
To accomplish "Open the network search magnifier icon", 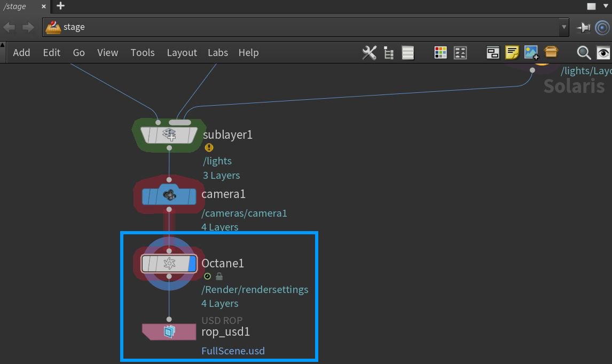I will click(x=583, y=53).
